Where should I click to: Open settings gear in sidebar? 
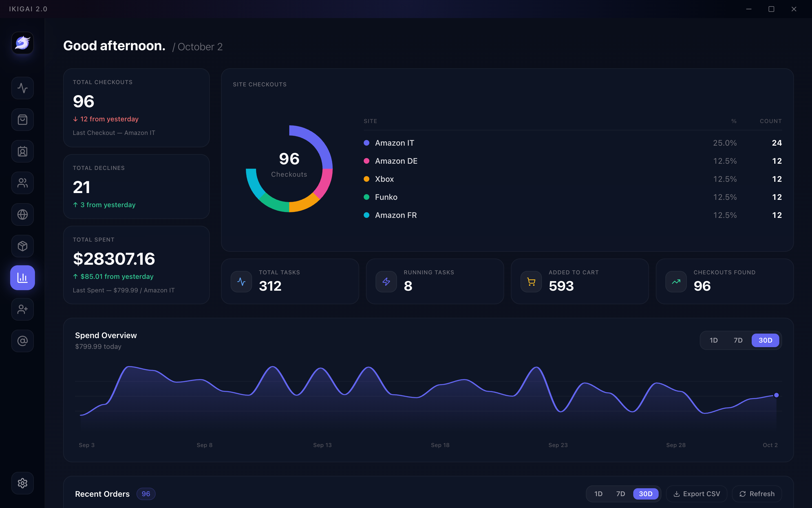23,483
